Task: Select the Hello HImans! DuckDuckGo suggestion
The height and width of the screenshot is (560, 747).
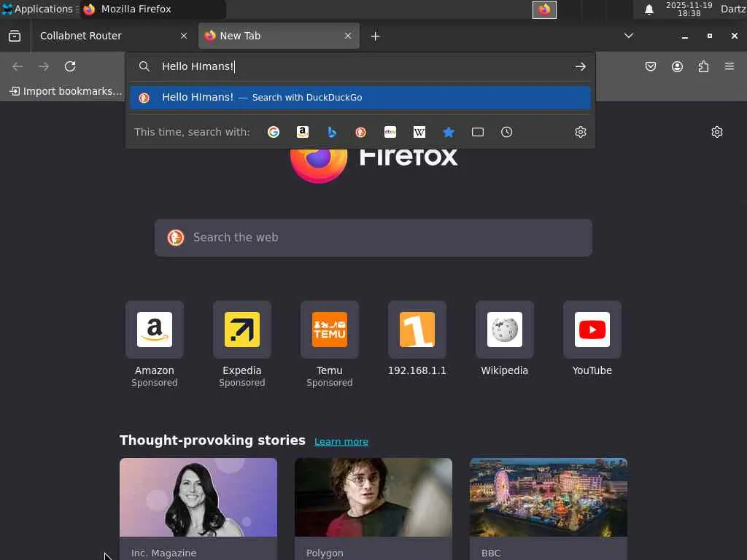Action: [x=360, y=98]
